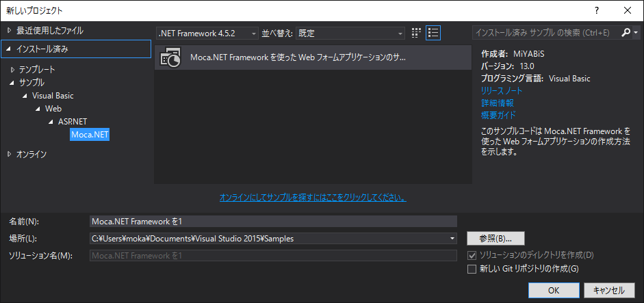
Task: Click the キャンセル button
Action: pos(608,290)
